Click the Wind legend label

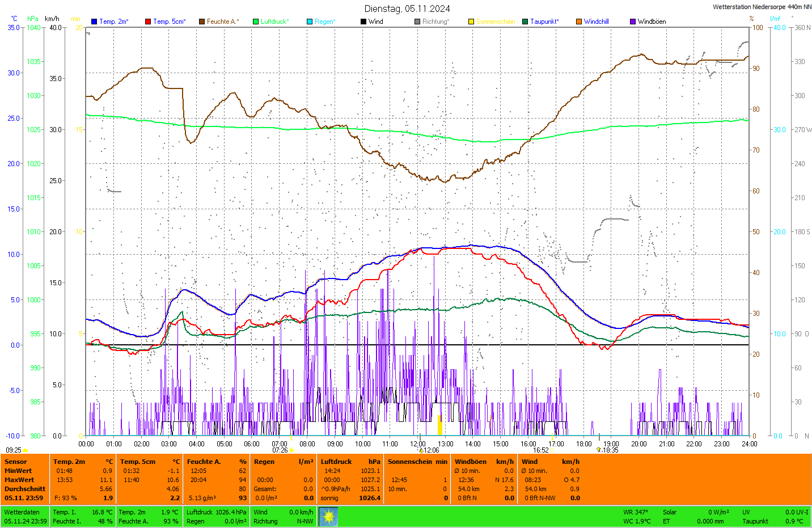pyautogui.click(x=375, y=22)
